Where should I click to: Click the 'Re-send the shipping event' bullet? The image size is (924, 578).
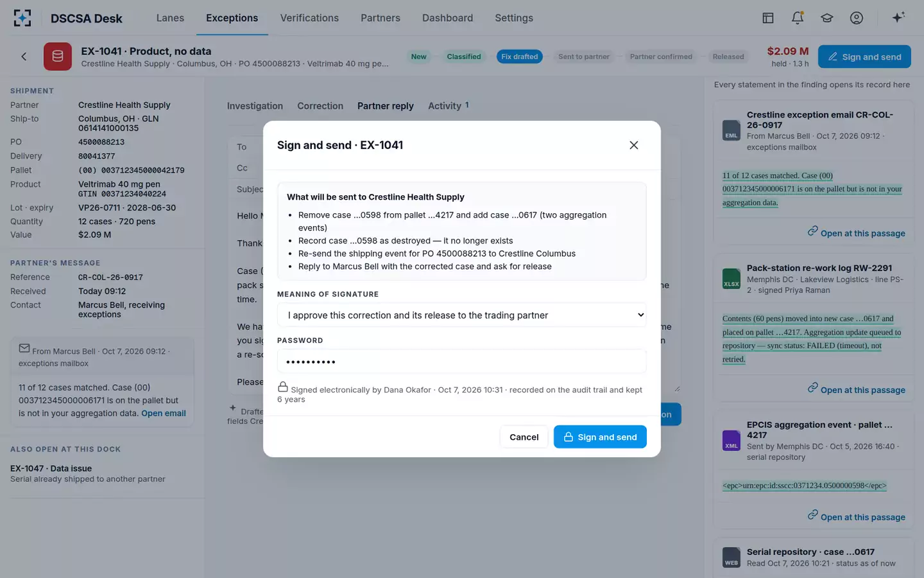[x=437, y=254]
